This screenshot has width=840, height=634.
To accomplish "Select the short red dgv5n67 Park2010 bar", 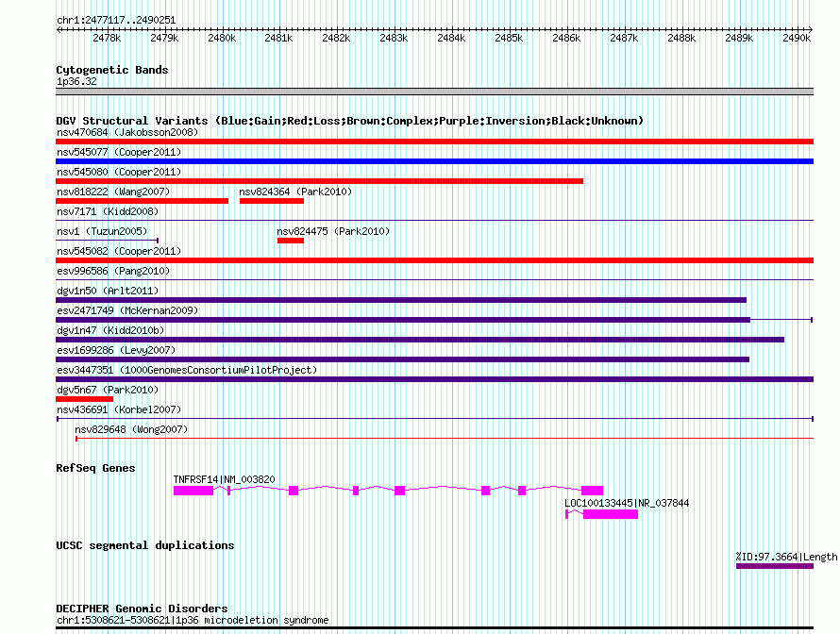I will point(85,399).
